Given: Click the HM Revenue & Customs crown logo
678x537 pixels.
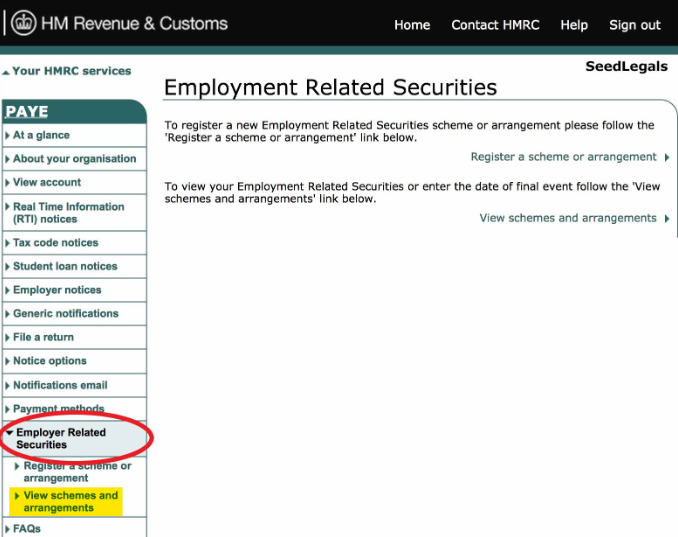Looking at the screenshot, I should click(x=23, y=23).
